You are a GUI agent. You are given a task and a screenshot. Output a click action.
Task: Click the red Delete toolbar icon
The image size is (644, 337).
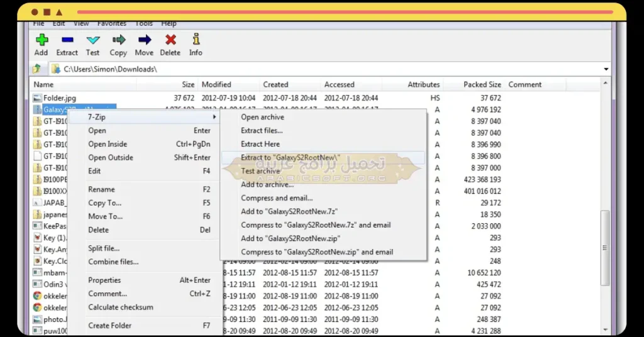click(170, 40)
